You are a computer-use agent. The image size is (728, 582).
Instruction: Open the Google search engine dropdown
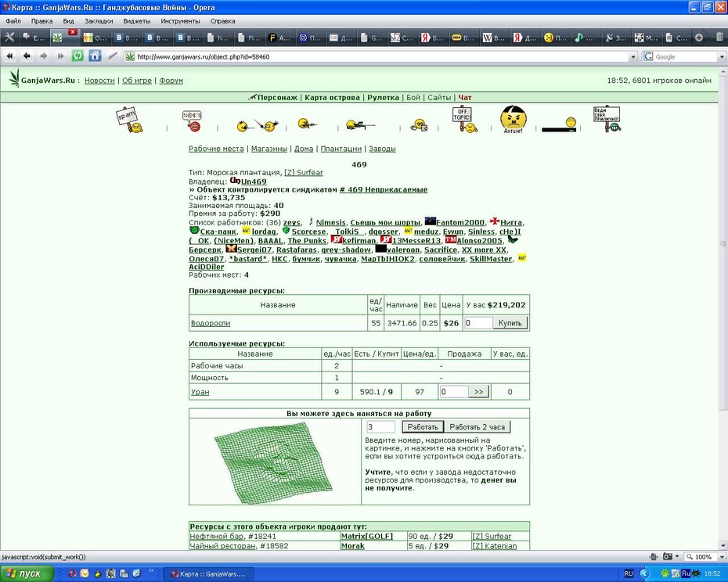click(x=722, y=56)
